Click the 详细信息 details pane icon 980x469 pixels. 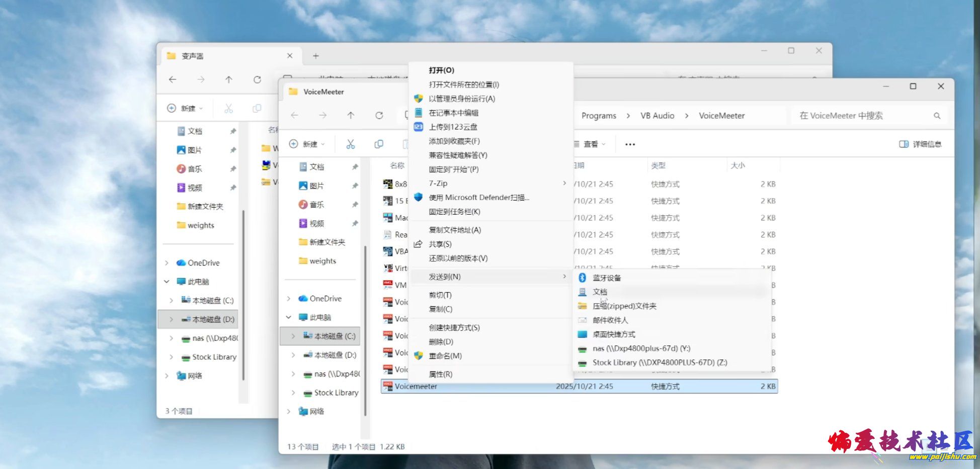coord(904,144)
